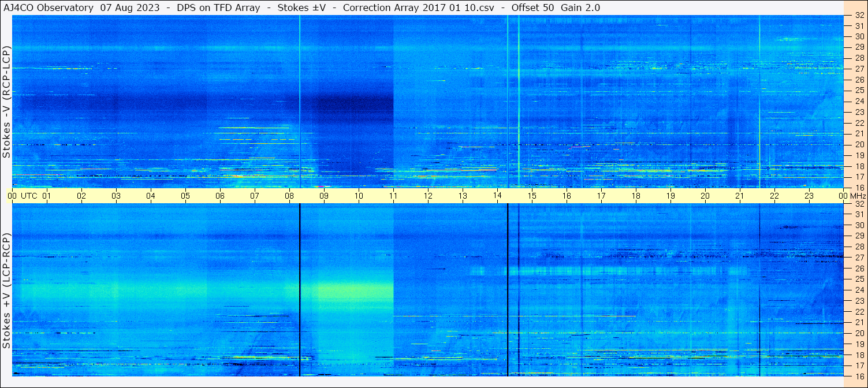Click the 17 MHz tick in Stokes +V panel

859,365
